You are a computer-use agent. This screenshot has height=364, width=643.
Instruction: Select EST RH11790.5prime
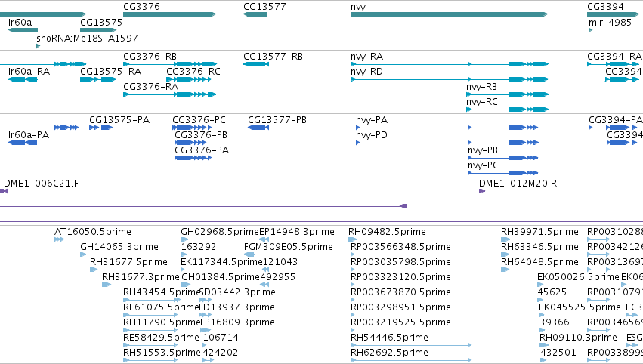(150, 330)
